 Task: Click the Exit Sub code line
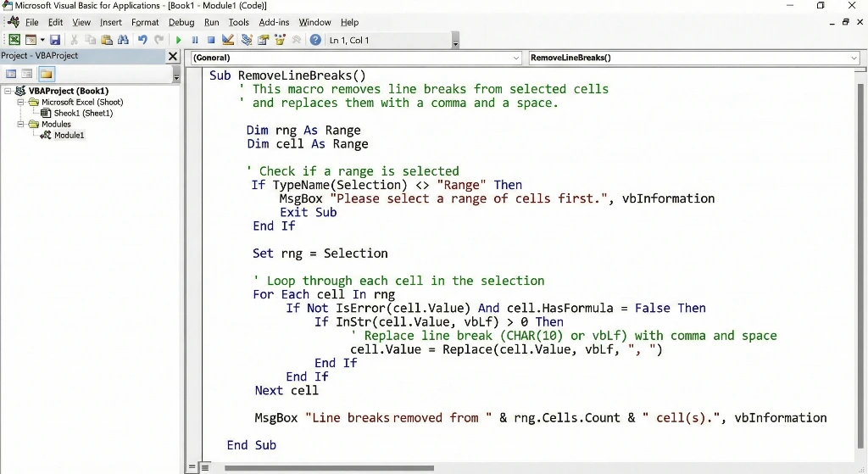(309, 212)
